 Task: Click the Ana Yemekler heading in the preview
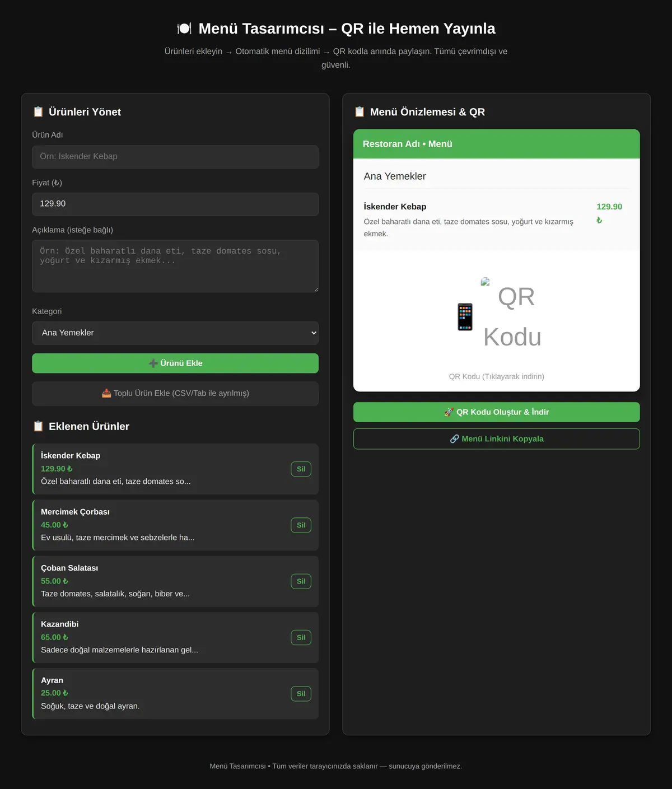(x=395, y=176)
